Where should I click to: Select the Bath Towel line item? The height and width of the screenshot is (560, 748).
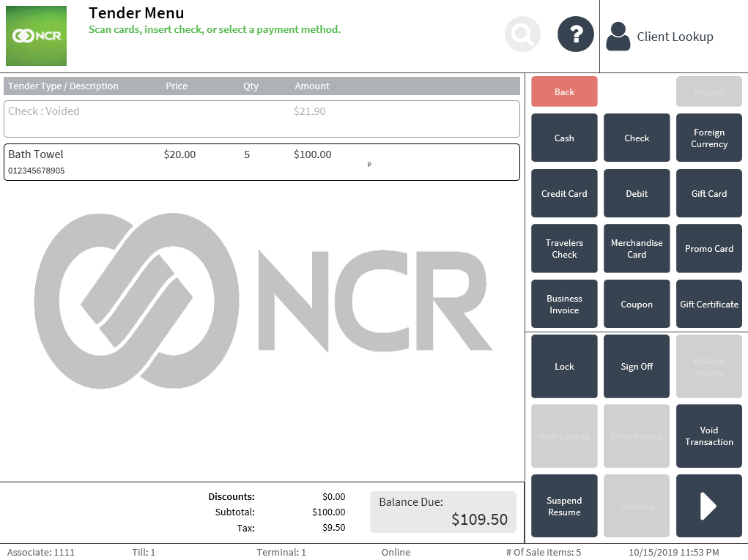(262, 162)
